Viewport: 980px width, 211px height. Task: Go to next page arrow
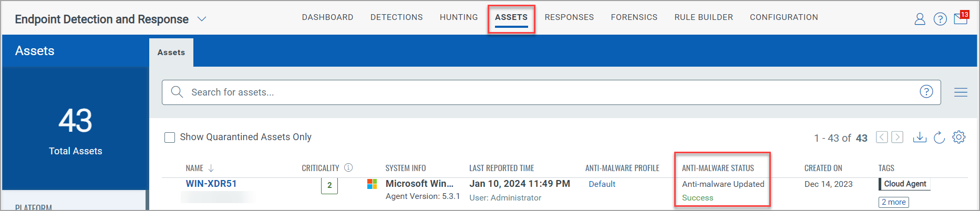898,137
